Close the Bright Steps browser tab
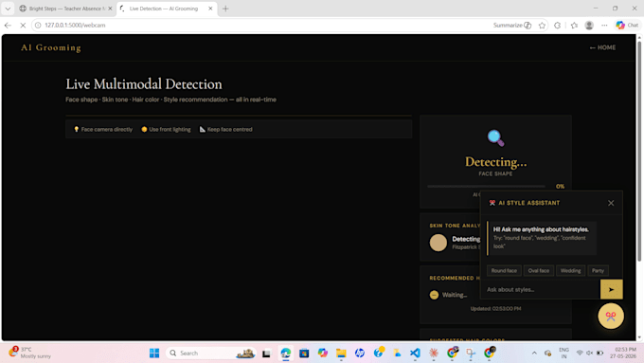Viewport: 644px width, 363px height. click(x=110, y=9)
